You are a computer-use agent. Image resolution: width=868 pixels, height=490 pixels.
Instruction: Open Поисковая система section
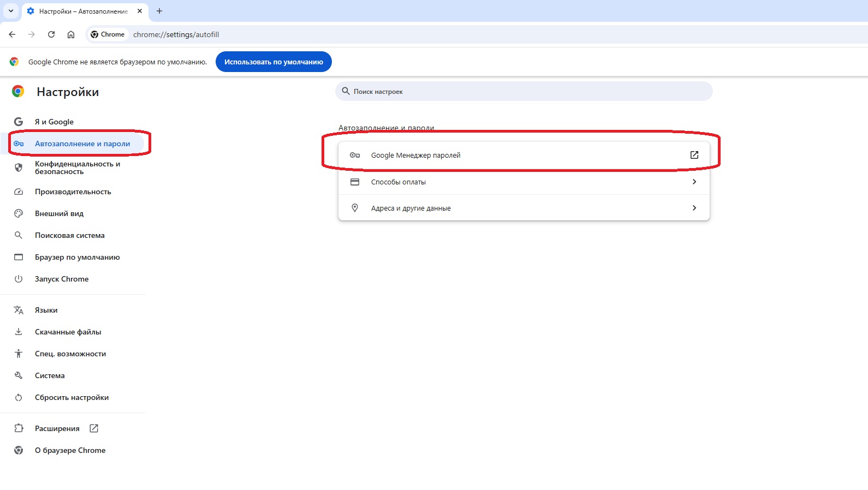[x=69, y=235]
